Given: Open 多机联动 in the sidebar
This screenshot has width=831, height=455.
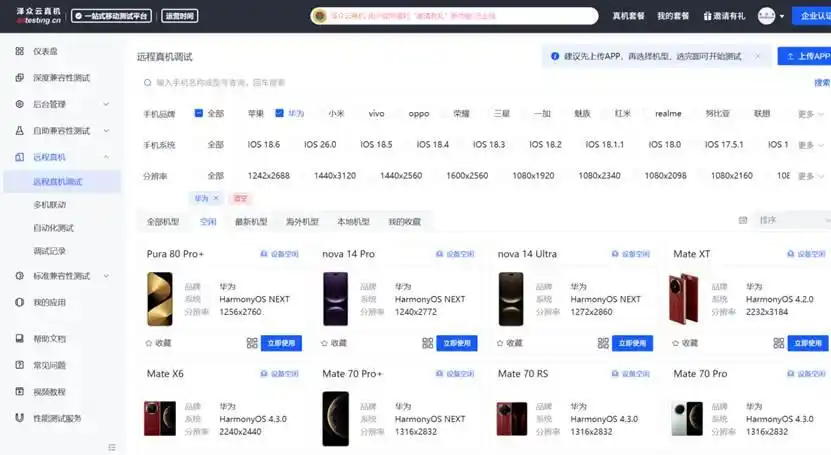Looking at the screenshot, I should [49, 204].
